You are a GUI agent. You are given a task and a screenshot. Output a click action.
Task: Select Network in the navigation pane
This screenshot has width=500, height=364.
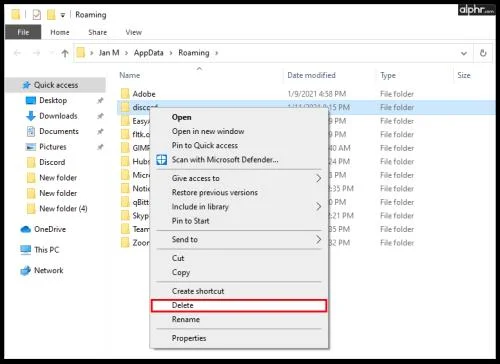[x=49, y=270]
